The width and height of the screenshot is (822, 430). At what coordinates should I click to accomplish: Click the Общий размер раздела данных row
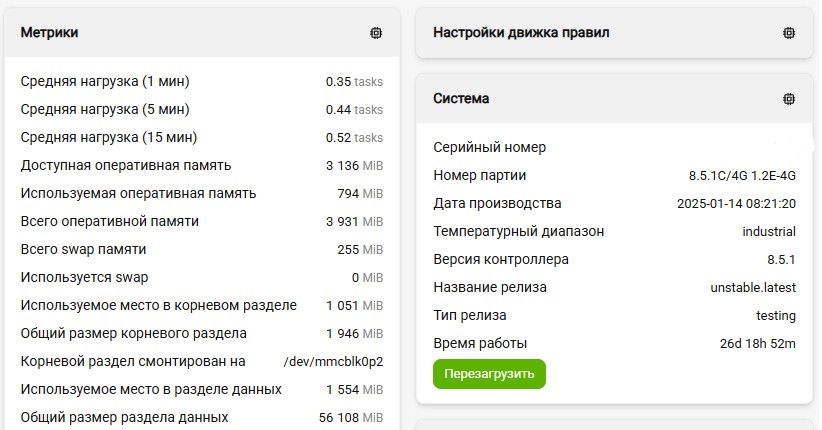click(202, 417)
